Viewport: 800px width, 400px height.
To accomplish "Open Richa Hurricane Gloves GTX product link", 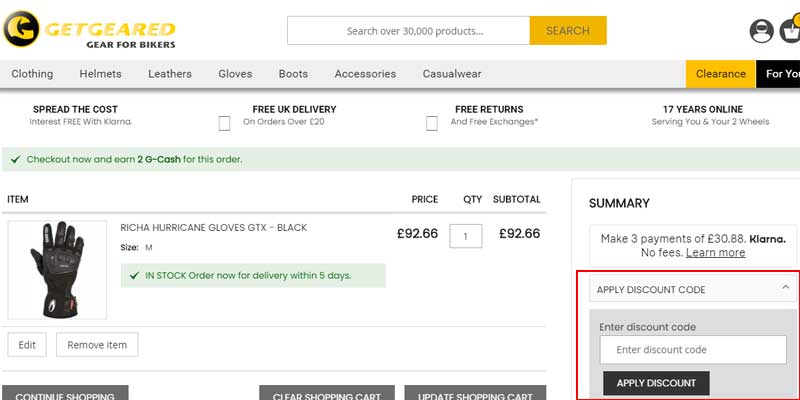I will (213, 228).
